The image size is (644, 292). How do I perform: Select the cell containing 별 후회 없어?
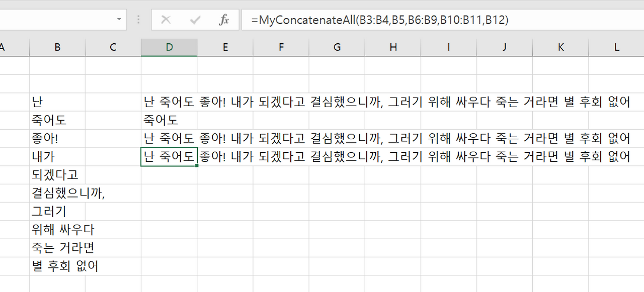[57, 266]
